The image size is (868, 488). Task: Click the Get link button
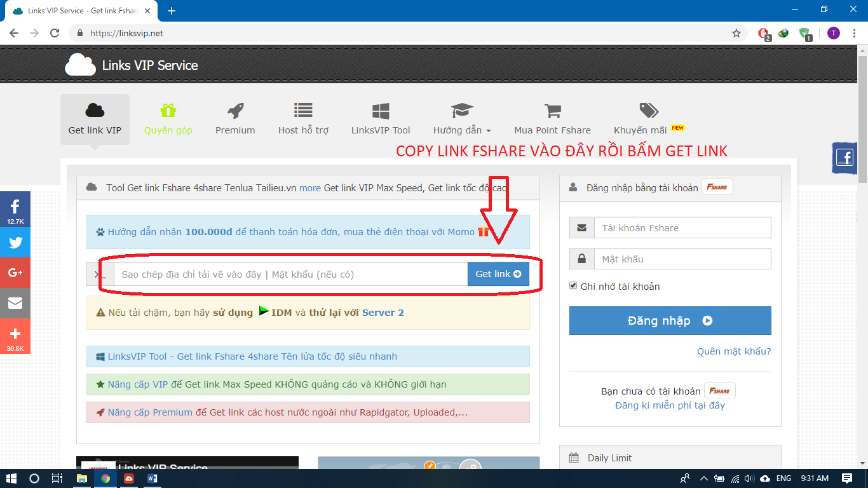coord(498,274)
